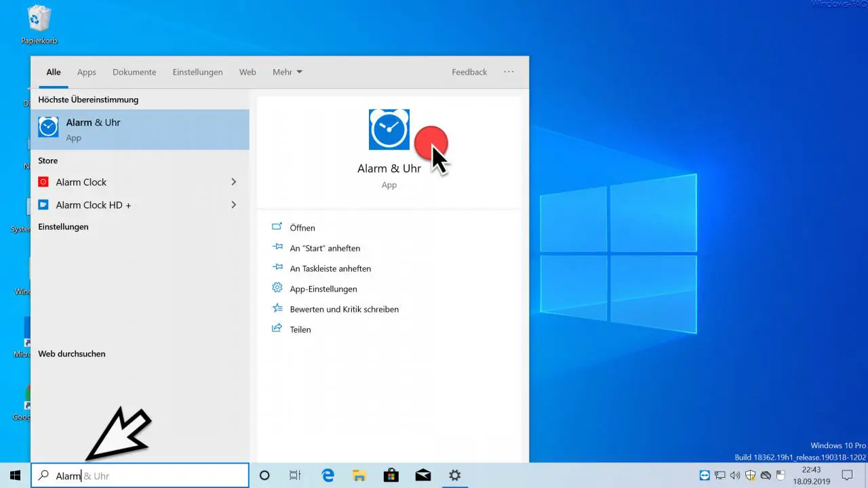Image resolution: width=868 pixels, height=488 pixels.
Task: Click the OneDrive cloud tray icon
Action: click(766, 476)
